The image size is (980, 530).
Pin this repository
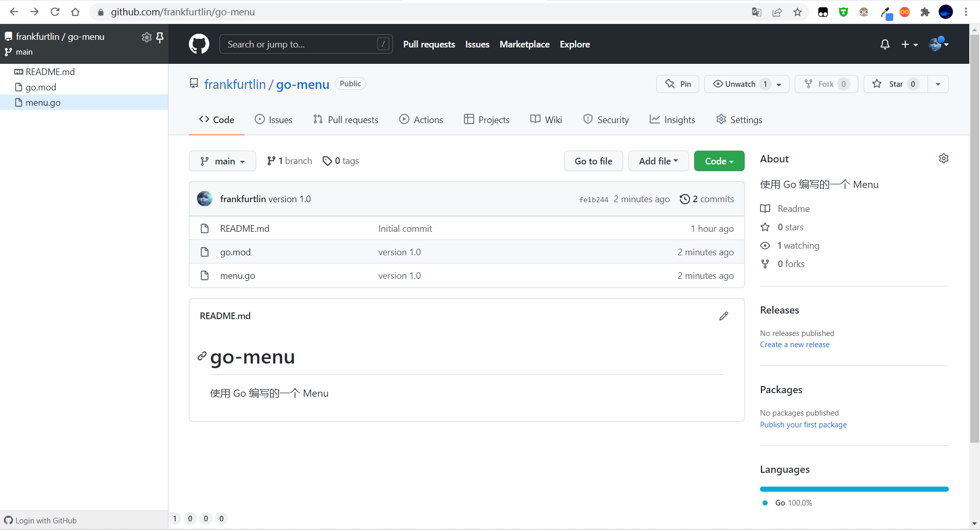click(678, 84)
